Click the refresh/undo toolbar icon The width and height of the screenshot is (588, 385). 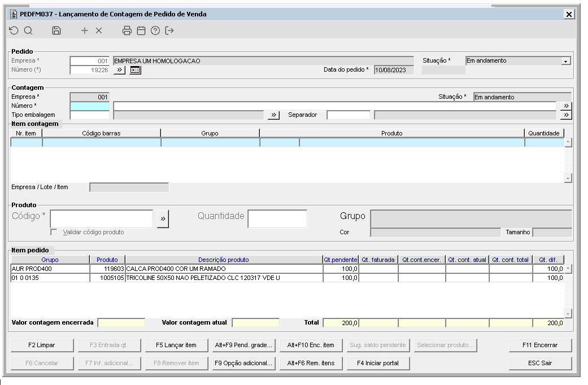click(x=14, y=30)
